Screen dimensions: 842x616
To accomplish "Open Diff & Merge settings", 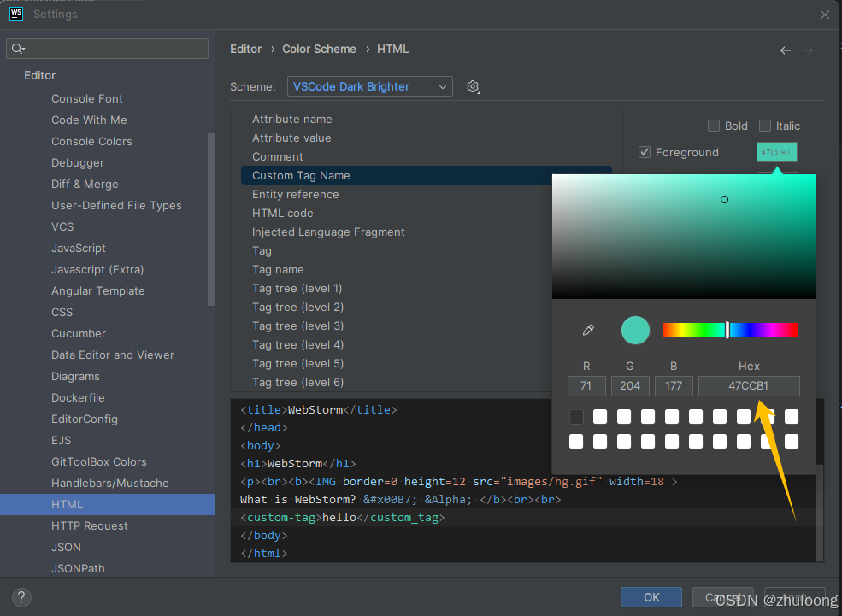I will (85, 184).
